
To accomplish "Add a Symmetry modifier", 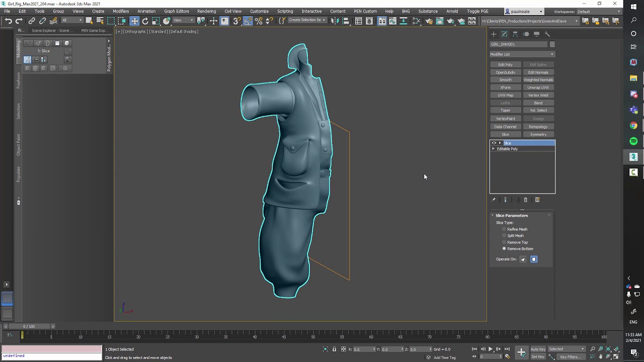I will tap(538, 135).
